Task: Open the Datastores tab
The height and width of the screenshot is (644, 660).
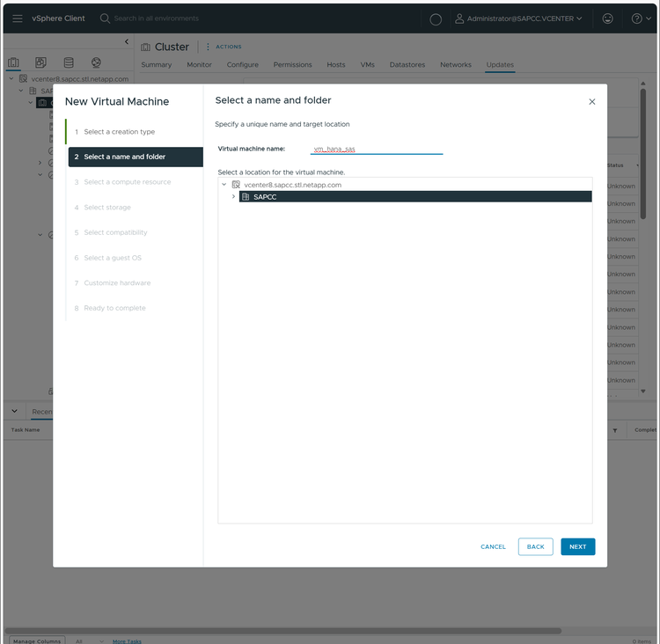Action: click(407, 65)
